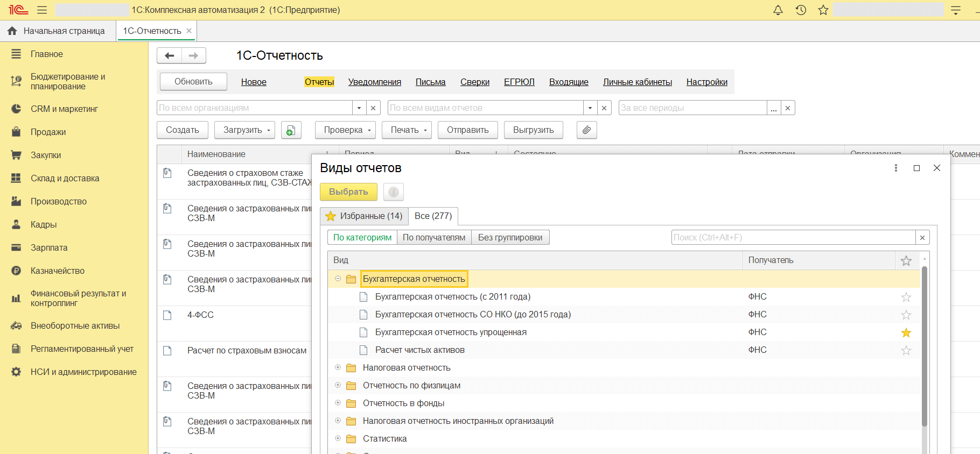Open organizations filter dropdown arrow
The width and height of the screenshot is (980, 454).
[359, 108]
